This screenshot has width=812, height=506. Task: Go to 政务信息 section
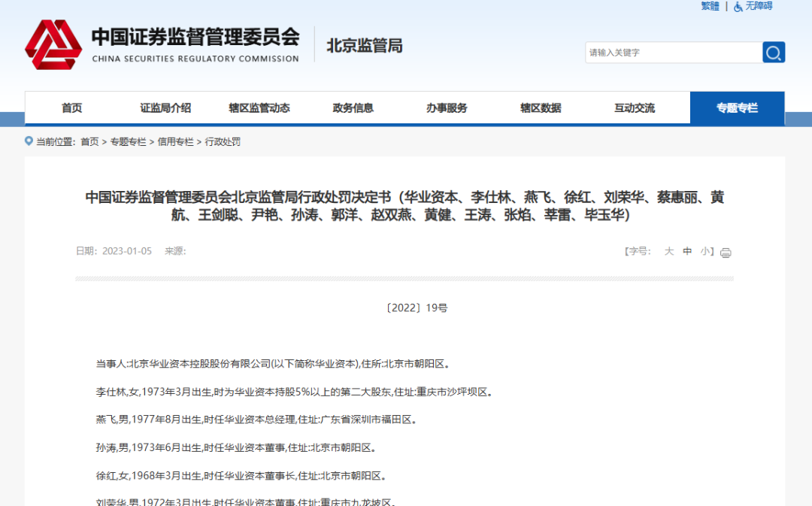[353, 108]
